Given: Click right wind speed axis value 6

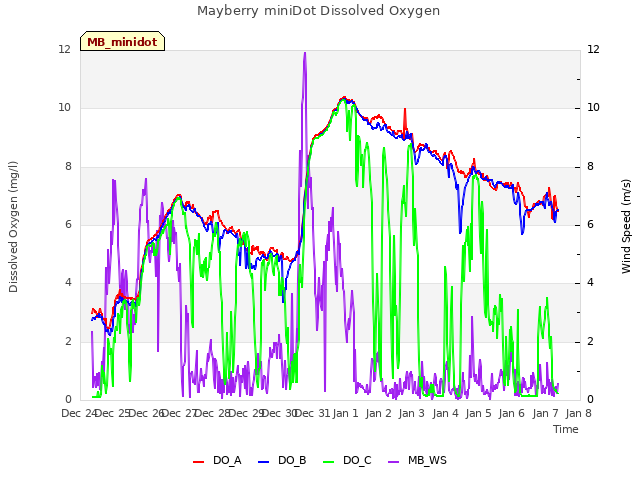Looking at the screenshot, I should [590, 224].
